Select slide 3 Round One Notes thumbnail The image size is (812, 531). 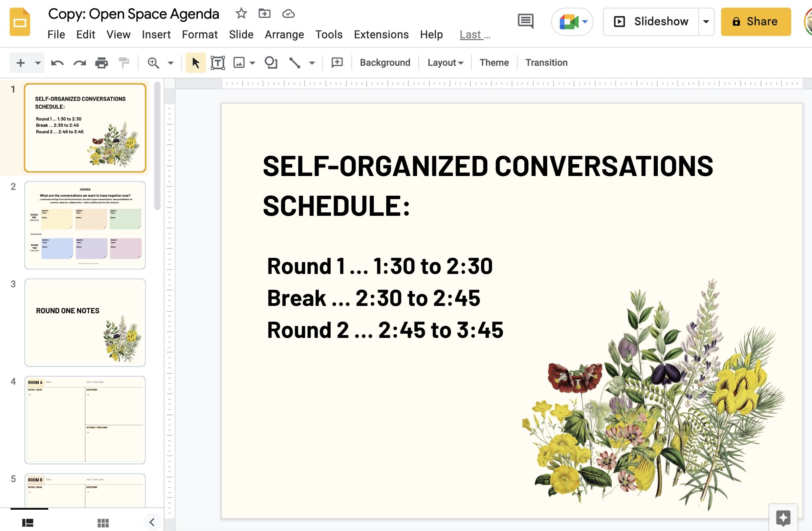click(x=85, y=322)
